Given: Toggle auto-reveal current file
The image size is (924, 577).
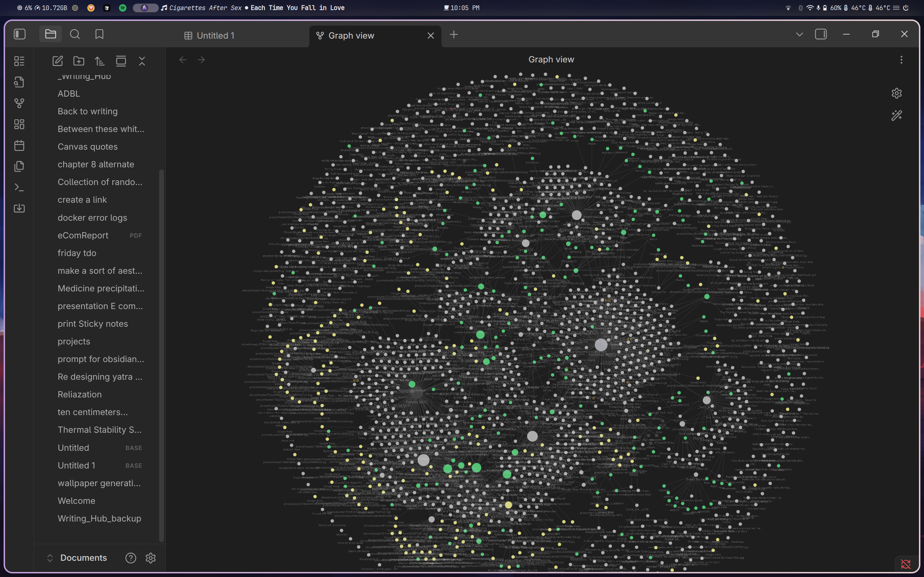Looking at the screenshot, I should (x=121, y=61).
